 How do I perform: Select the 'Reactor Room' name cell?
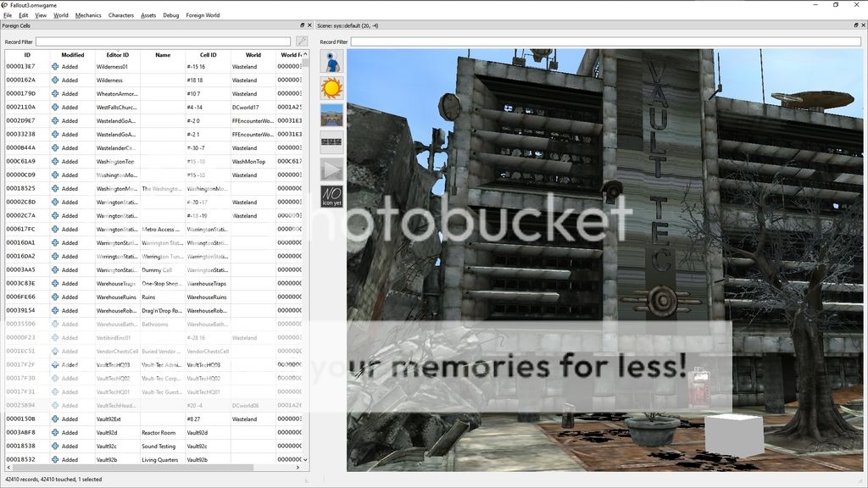point(163,433)
